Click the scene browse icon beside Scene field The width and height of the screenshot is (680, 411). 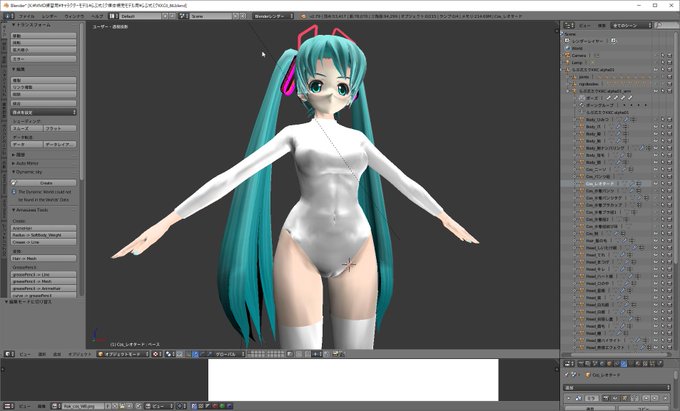(183, 16)
